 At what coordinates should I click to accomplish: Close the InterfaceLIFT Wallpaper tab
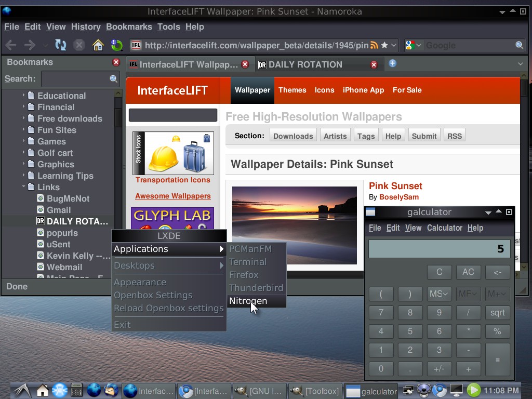(245, 64)
